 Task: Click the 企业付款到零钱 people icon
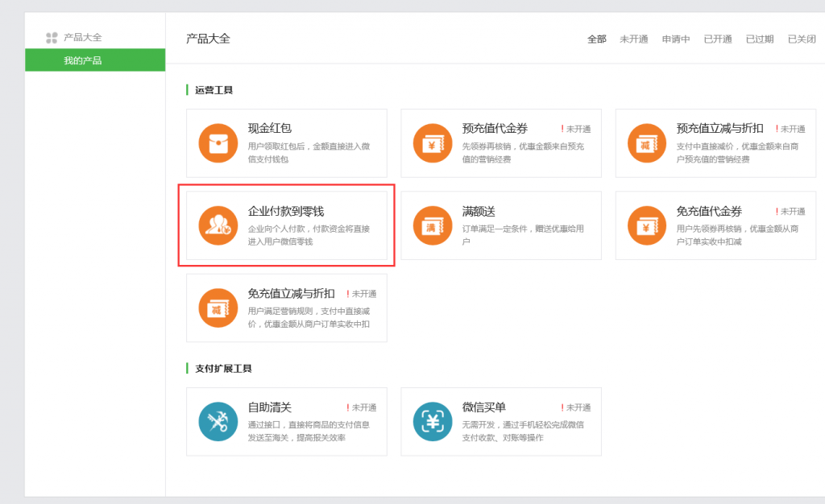(218, 225)
